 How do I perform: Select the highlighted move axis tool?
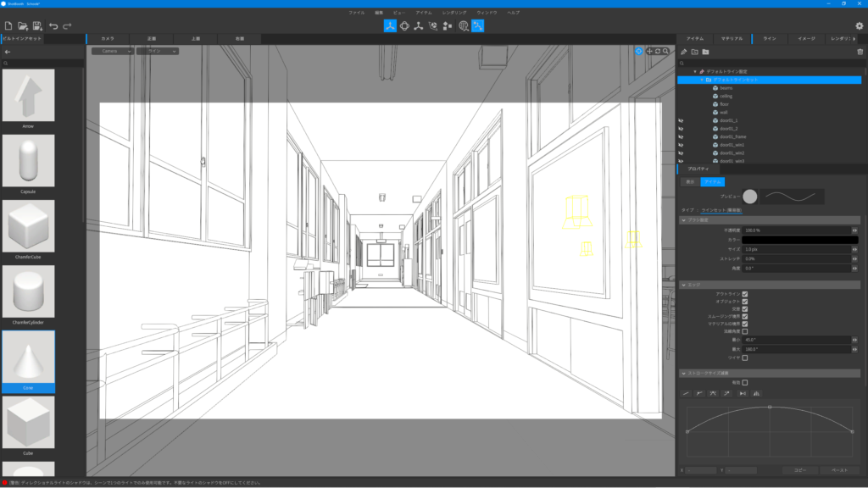390,25
